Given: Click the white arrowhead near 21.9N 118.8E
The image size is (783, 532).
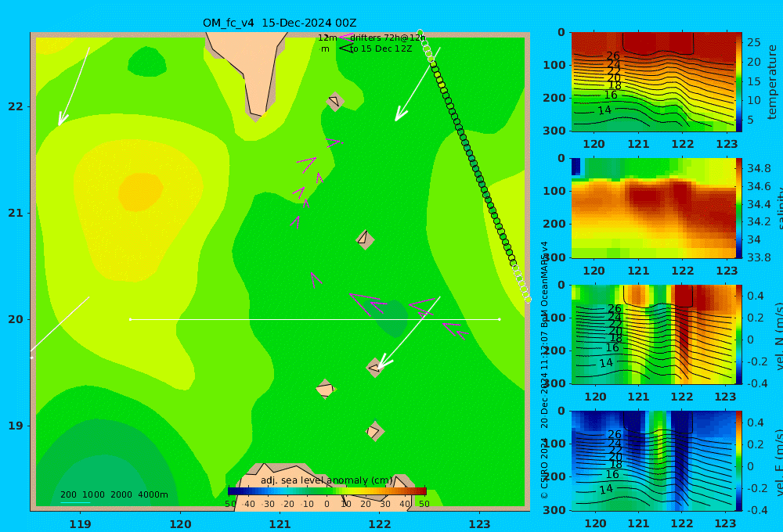Looking at the screenshot, I should point(63,119).
